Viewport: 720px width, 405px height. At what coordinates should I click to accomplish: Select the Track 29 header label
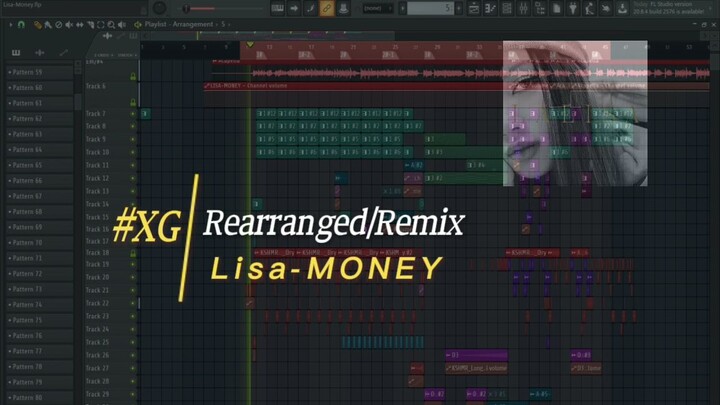pos(97,394)
